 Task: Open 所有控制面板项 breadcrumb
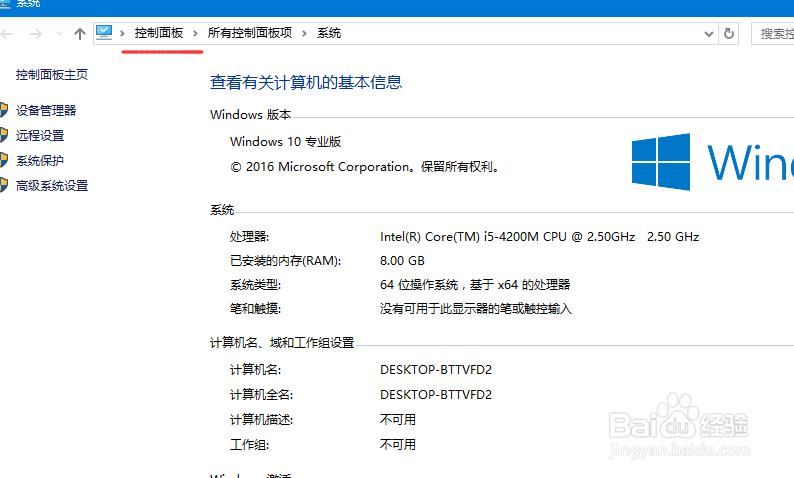250,33
